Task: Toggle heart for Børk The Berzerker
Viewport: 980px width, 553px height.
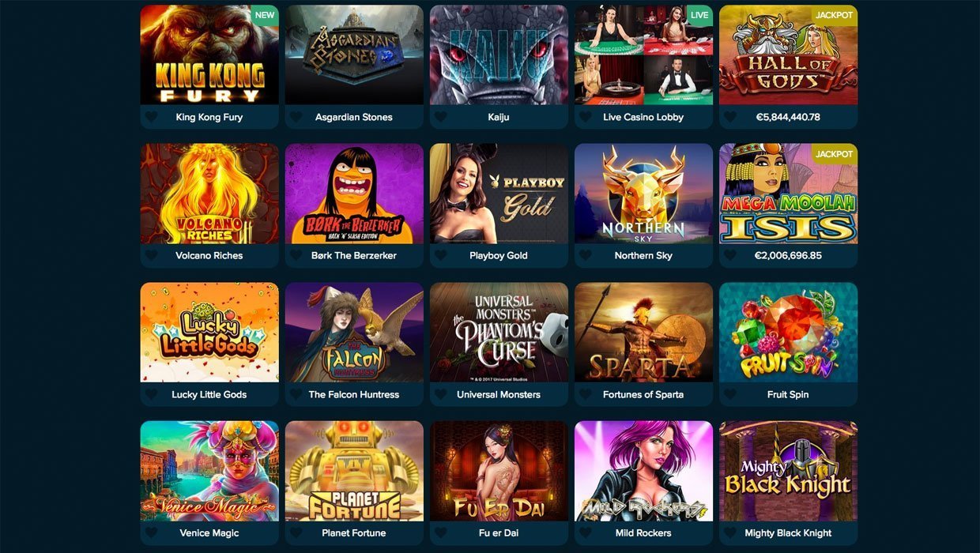Action: [x=296, y=256]
